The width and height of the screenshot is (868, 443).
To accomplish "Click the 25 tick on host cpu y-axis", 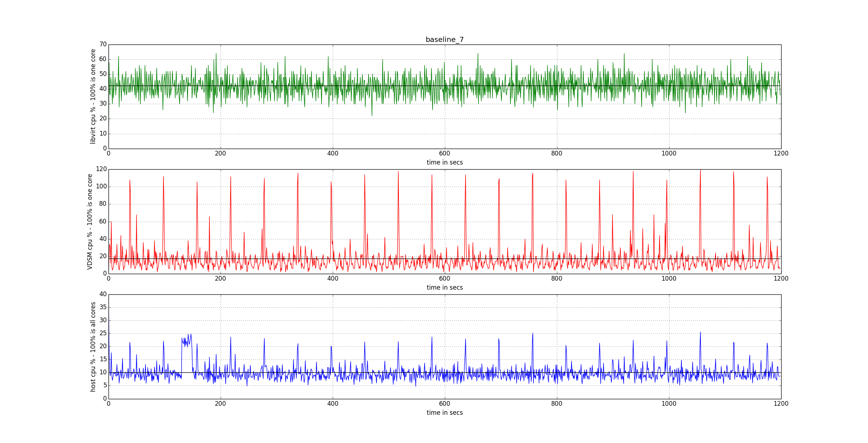I will pyautogui.click(x=103, y=333).
